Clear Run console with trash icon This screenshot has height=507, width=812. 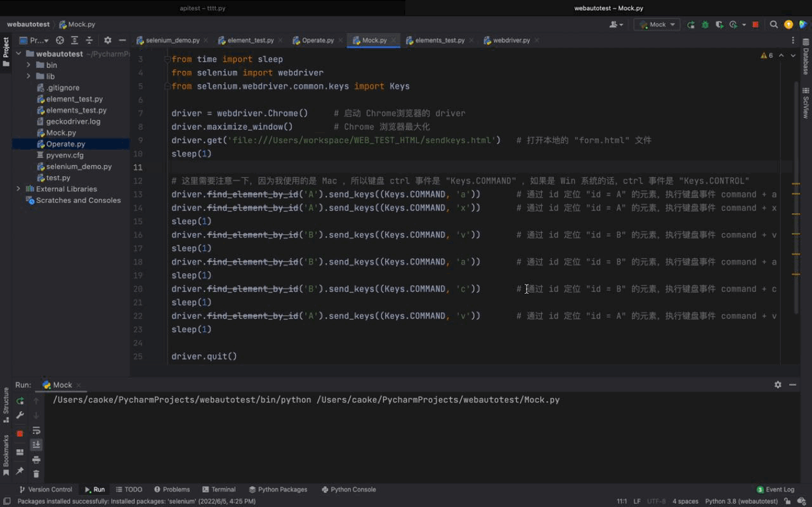36,474
